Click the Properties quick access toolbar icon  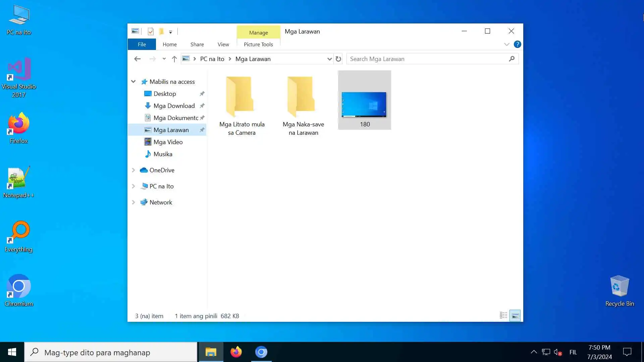(151, 32)
